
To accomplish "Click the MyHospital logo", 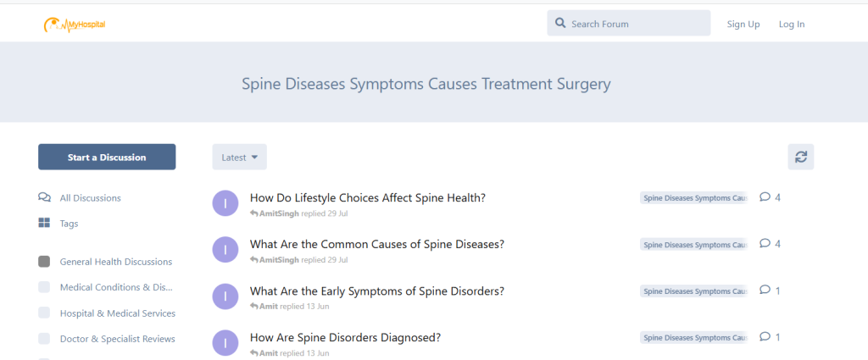I will pyautogui.click(x=74, y=25).
